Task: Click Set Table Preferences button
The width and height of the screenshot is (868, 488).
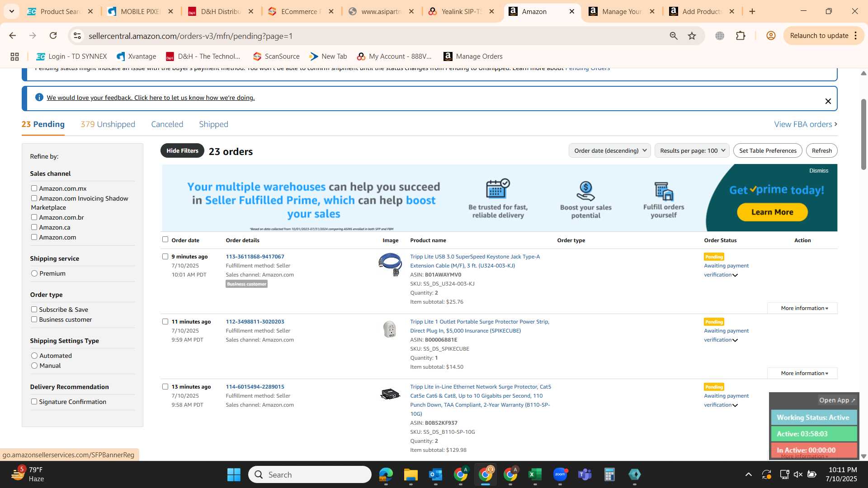Action: [x=768, y=150]
